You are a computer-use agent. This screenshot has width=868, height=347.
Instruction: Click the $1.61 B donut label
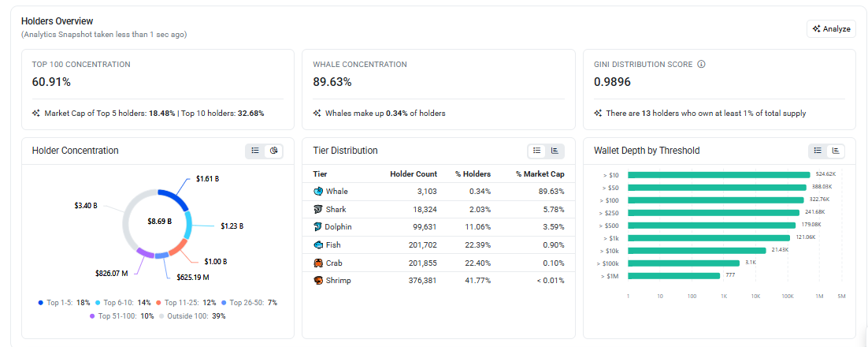(208, 179)
